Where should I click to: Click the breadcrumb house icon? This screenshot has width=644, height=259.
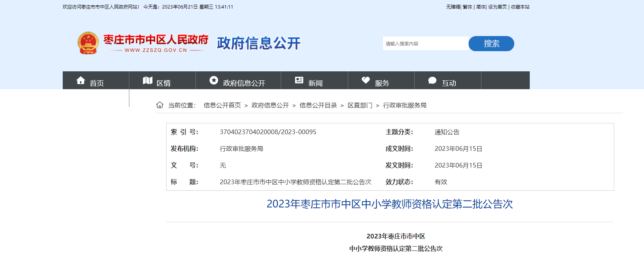point(160,105)
